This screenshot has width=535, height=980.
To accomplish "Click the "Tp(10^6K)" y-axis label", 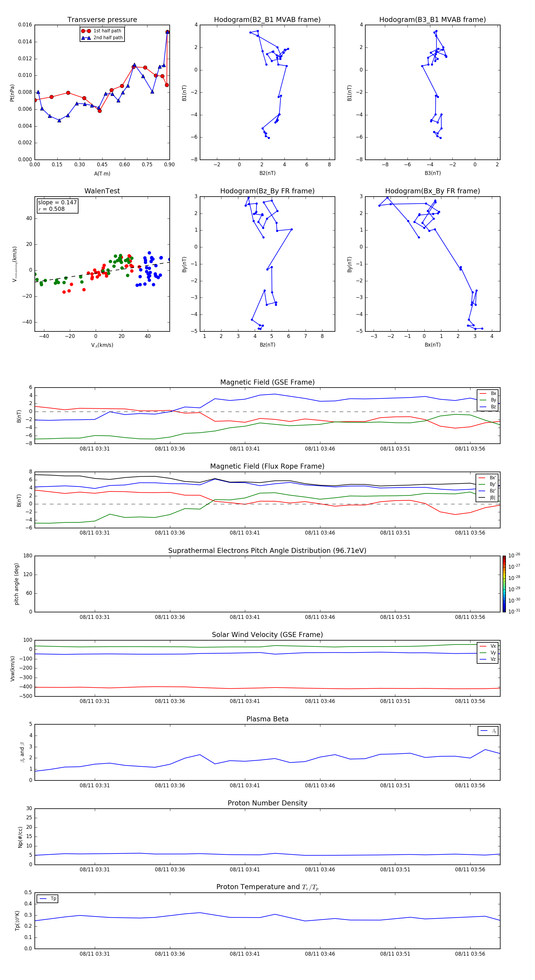I will click(17, 921).
